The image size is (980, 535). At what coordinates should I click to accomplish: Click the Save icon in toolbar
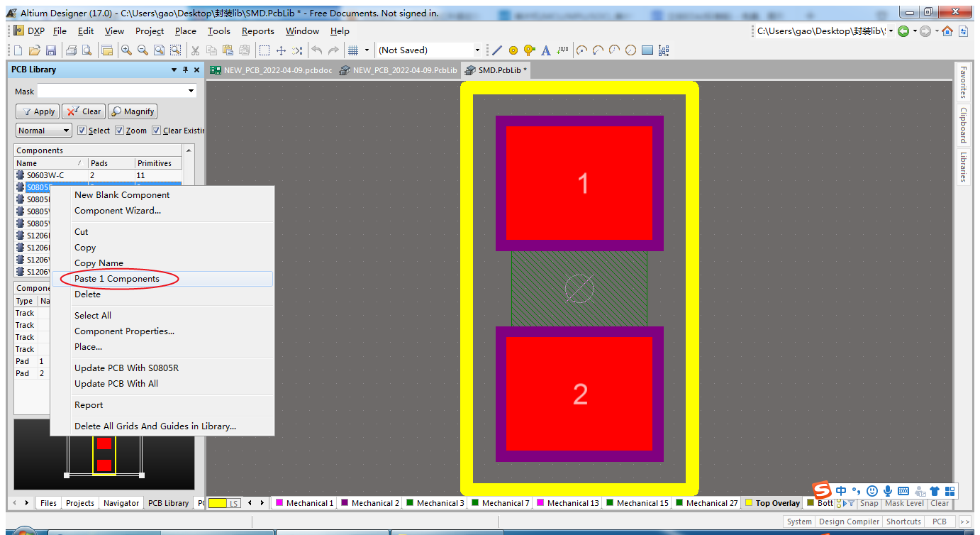(x=51, y=50)
